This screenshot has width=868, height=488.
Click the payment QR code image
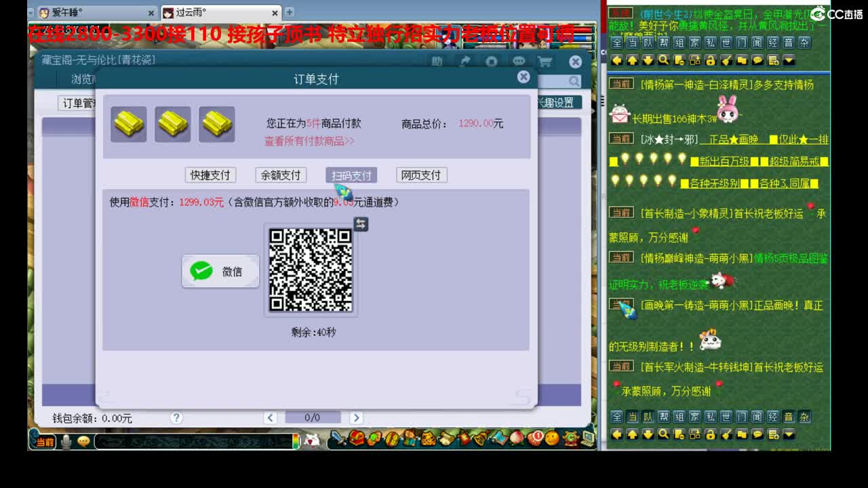[x=311, y=270]
